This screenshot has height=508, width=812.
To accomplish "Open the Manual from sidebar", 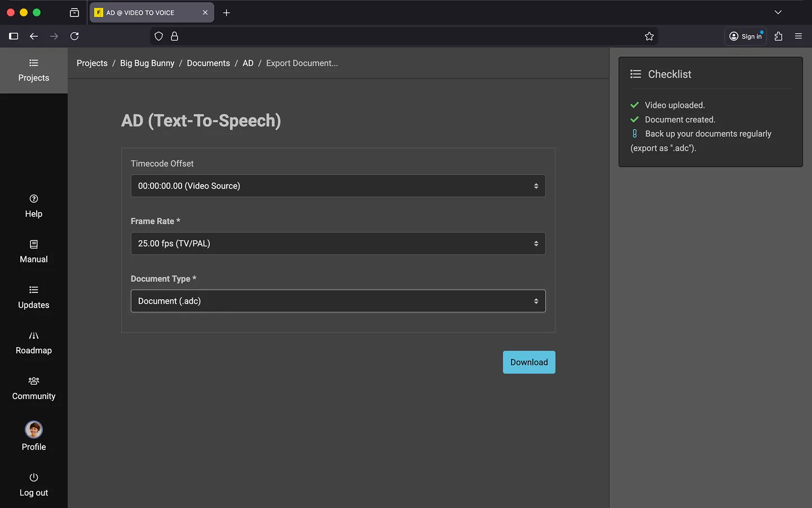I will (34, 252).
